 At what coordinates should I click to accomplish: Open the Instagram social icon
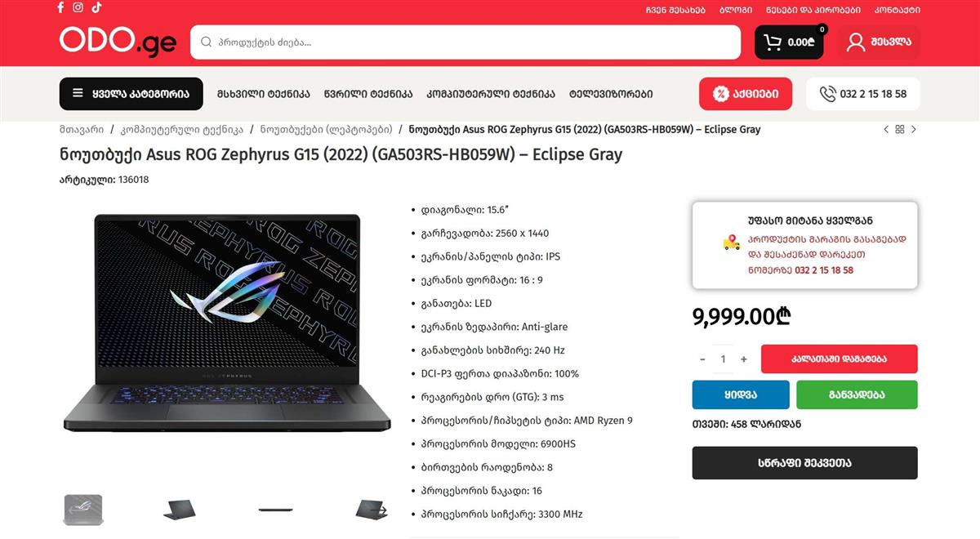pyautogui.click(x=78, y=7)
